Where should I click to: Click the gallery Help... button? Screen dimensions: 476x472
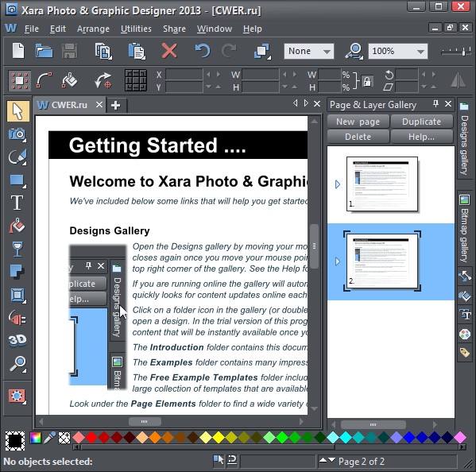[422, 137]
